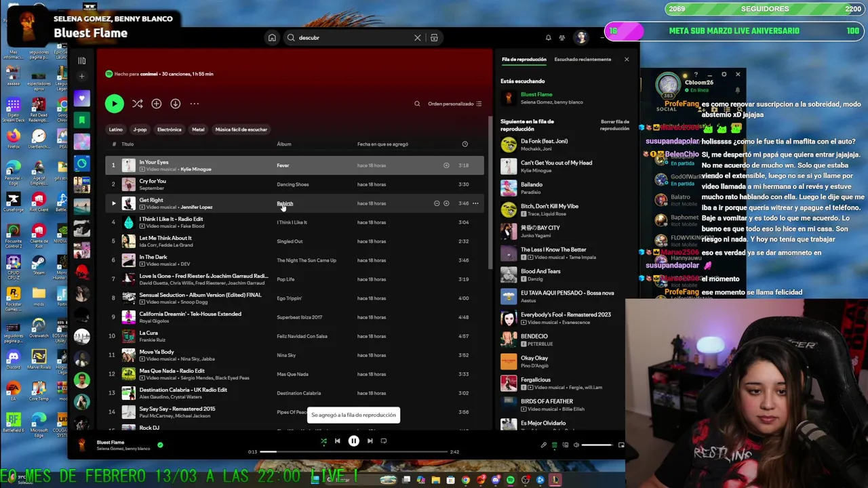868x488 pixels.
Task: Toggle the J-pop filter chip
Action: point(140,129)
